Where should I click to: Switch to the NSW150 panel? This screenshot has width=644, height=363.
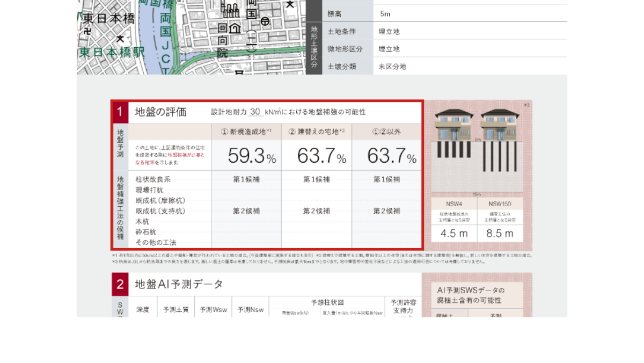coord(500,204)
